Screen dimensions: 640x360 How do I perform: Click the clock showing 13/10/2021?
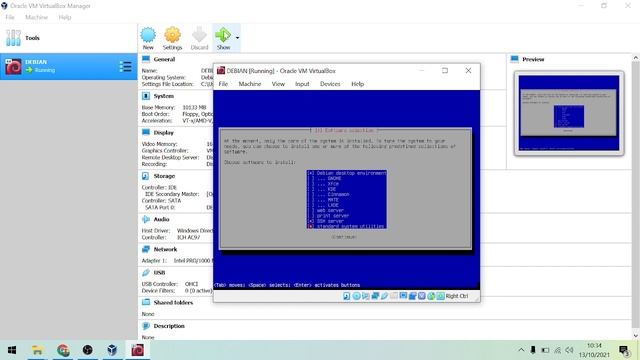coord(594,350)
